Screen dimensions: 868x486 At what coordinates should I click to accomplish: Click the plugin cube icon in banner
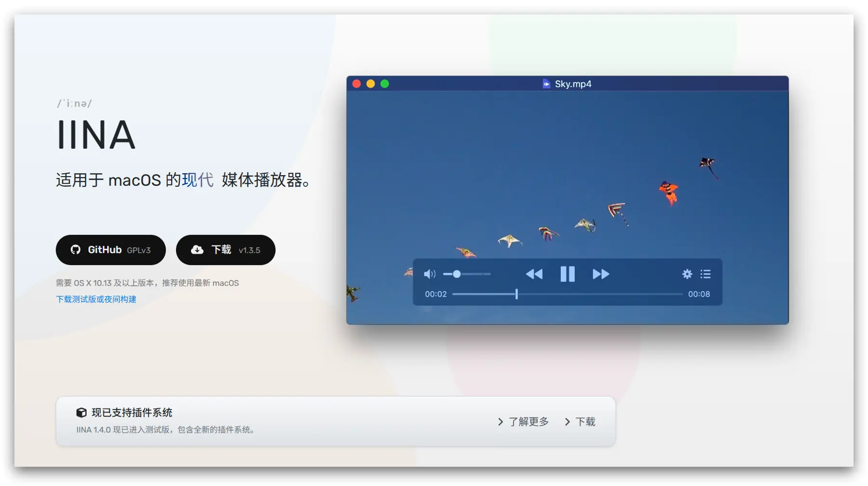pos(81,413)
